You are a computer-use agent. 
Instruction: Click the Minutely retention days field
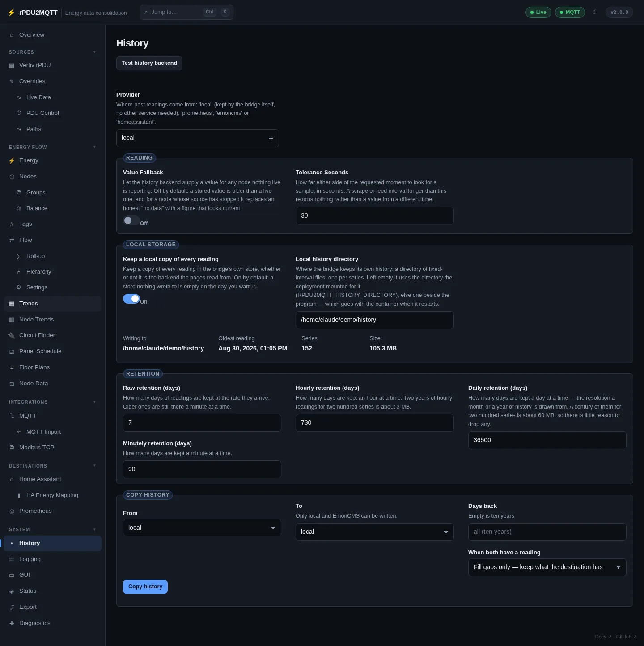(x=202, y=469)
